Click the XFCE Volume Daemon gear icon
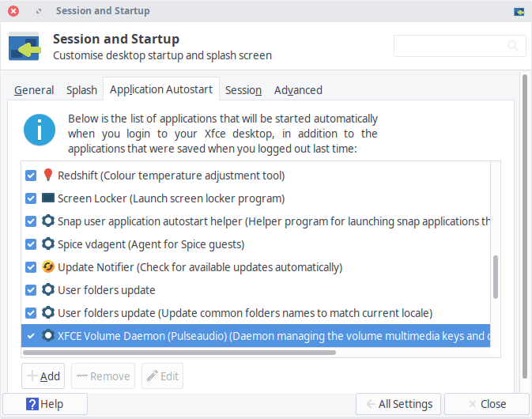This screenshot has height=419, width=532. [48, 335]
